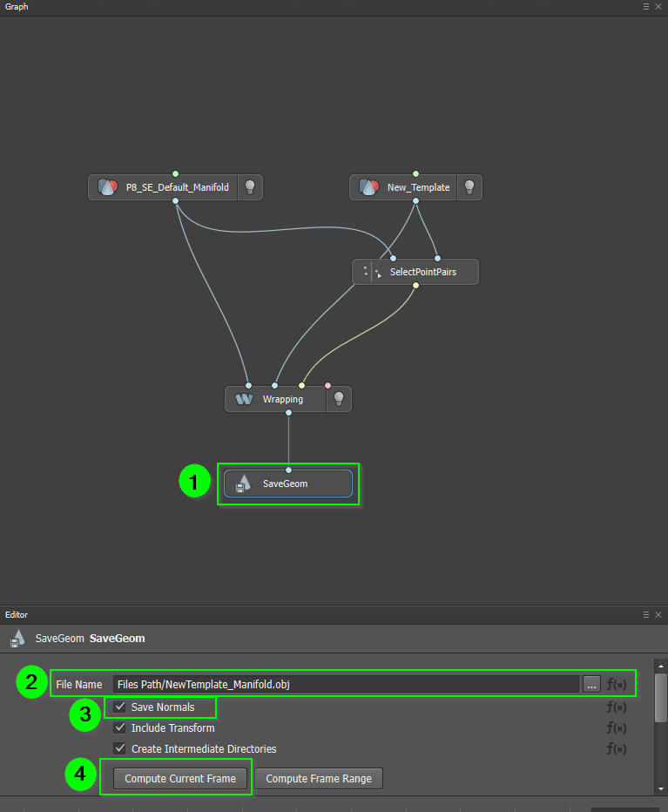
Task: Click the bold SaveGeom node name in Editor
Action: point(117,639)
